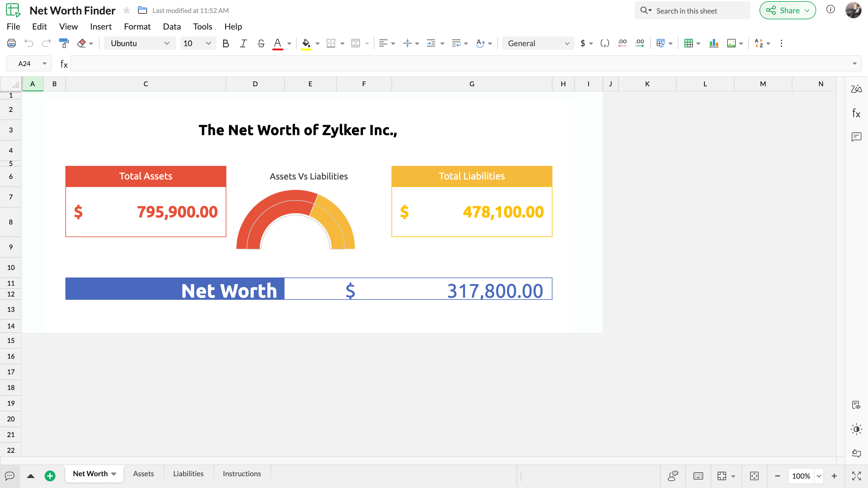
Task: Toggle strikethrough formatting
Action: (x=261, y=43)
